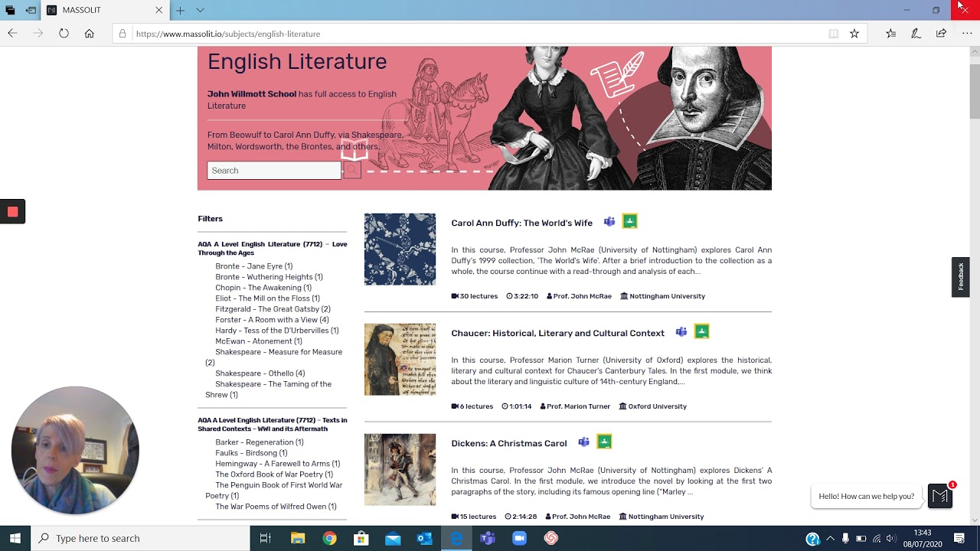This screenshot has height=551, width=980.
Task: Click the add notes pen icon
Action: pyautogui.click(x=916, y=34)
